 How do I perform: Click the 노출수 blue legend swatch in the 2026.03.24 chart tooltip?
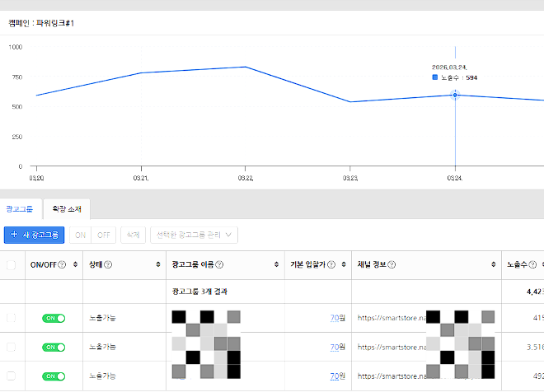(x=434, y=77)
